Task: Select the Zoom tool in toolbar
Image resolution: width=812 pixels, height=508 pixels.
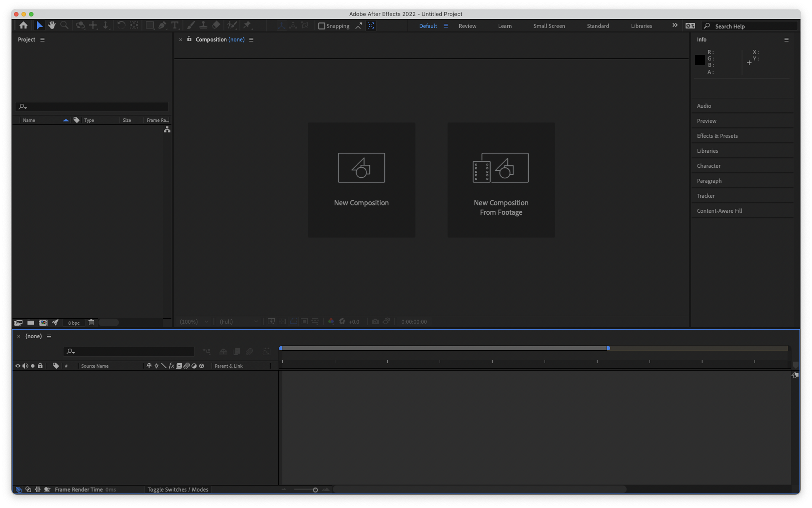Action: 64,25
